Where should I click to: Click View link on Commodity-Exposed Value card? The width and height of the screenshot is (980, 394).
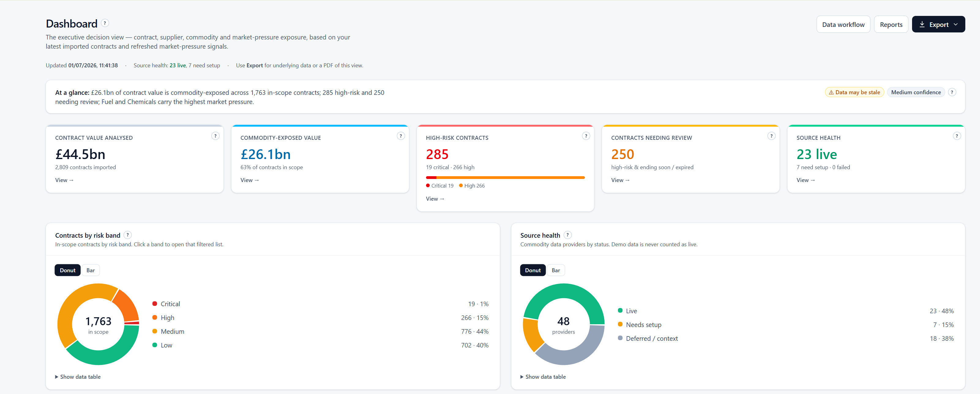pos(249,180)
